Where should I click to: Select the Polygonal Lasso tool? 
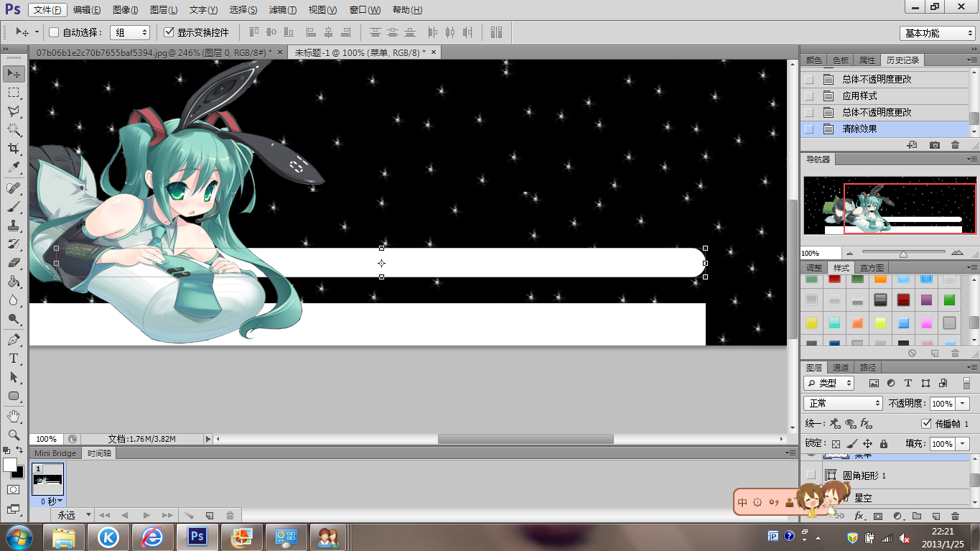(x=14, y=111)
